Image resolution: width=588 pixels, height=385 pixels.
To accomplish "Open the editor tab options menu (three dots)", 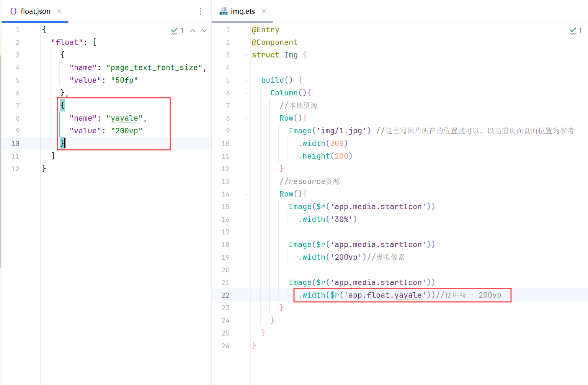I will tap(201, 11).
